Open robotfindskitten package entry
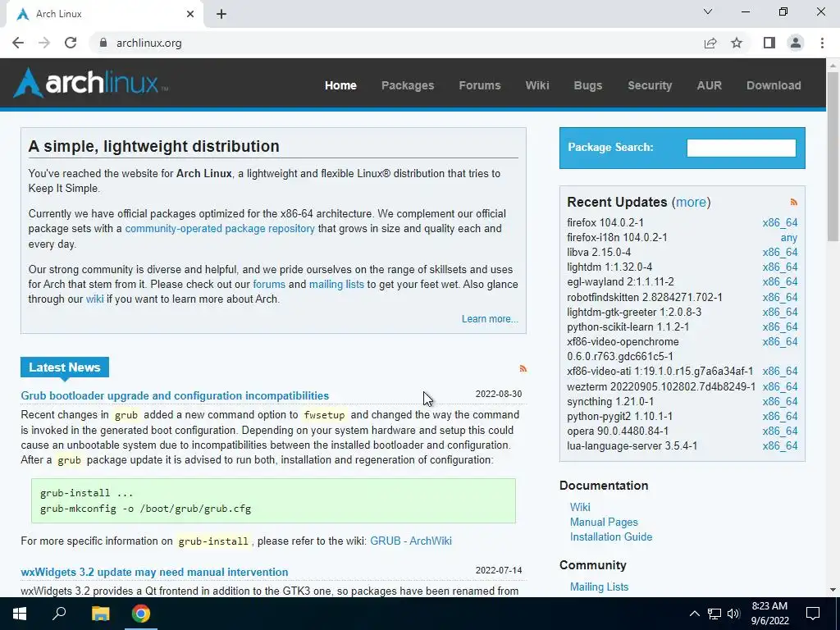The height and width of the screenshot is (630, 840). [645, 297]
